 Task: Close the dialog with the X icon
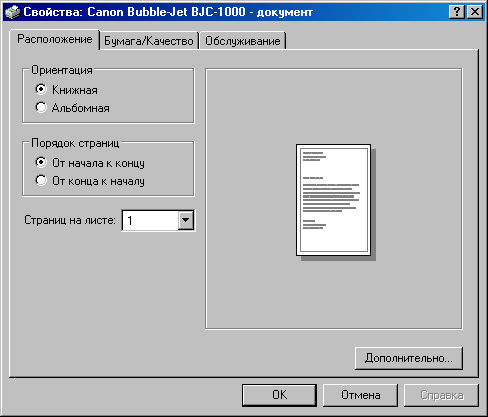[475, 12]
